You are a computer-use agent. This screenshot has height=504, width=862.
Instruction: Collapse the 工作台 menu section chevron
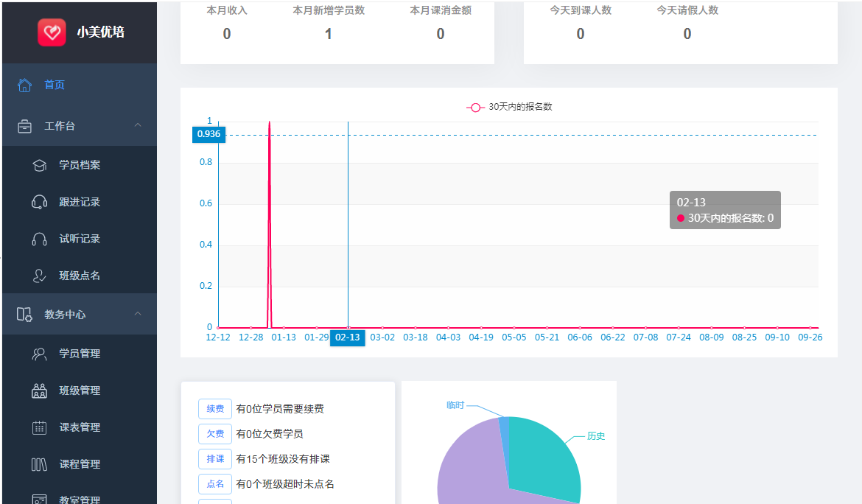coord(138,126)
